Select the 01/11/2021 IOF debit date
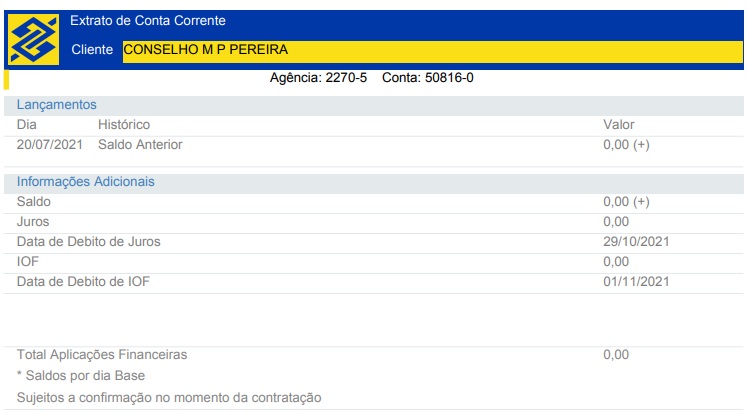 (635, 282)
